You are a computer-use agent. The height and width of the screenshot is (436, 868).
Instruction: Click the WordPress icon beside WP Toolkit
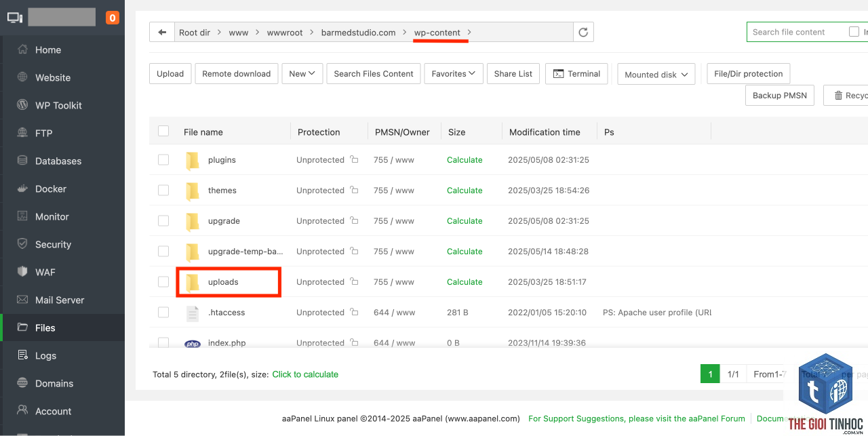(22, 105)
